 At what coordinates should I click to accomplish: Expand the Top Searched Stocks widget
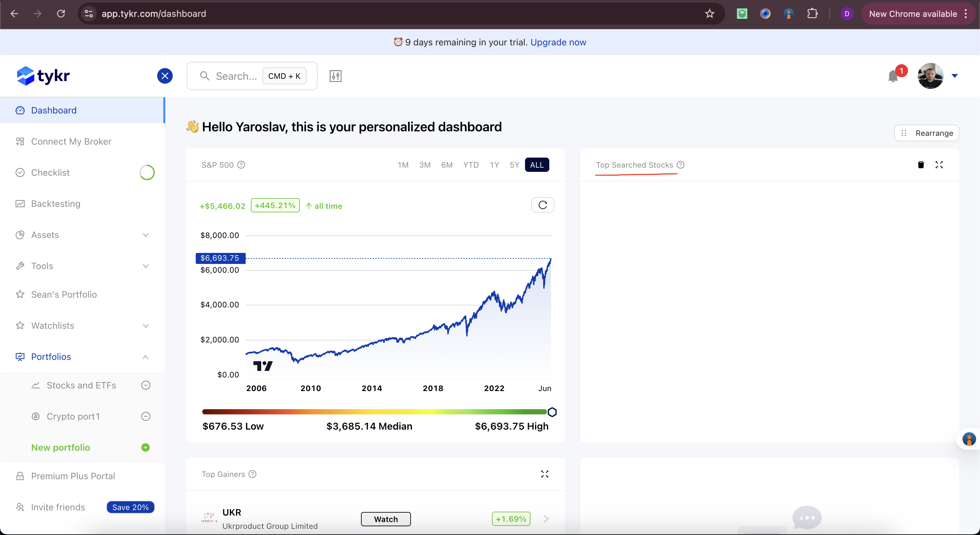click(939, 165)
